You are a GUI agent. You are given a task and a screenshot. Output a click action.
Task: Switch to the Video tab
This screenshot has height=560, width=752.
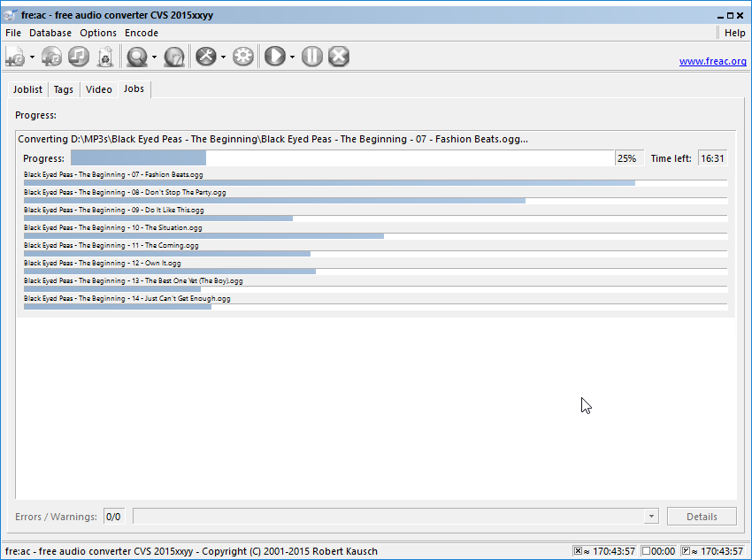coord(99,89)
